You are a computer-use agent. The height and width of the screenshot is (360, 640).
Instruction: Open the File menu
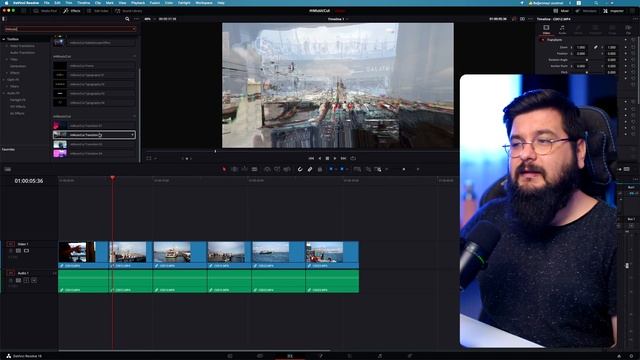click(47, 3)
